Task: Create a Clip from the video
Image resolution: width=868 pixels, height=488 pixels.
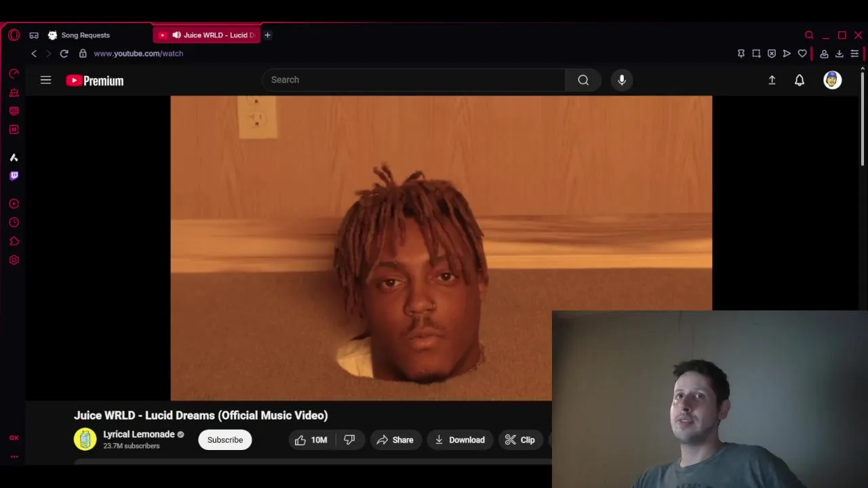Action: tap(520, 440)
